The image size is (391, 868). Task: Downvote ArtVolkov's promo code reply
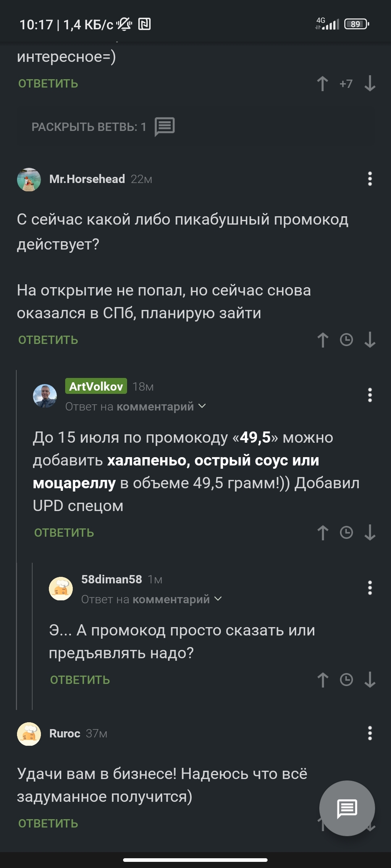click(x=370, y=533)
